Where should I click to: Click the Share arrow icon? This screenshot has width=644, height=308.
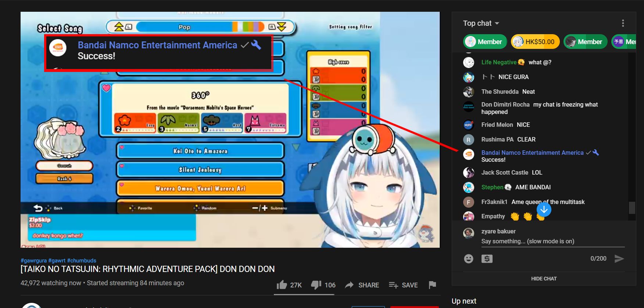(349, 285)
